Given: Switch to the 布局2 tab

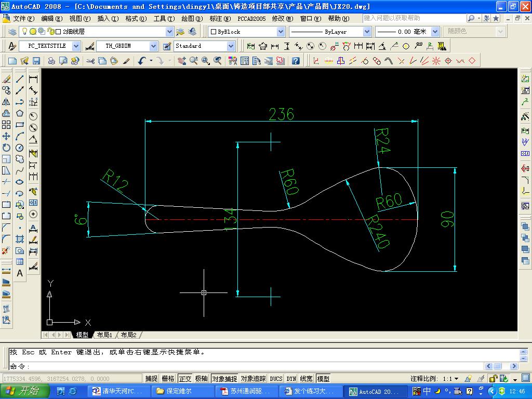Looking at the screenshot, I should 129,335.
